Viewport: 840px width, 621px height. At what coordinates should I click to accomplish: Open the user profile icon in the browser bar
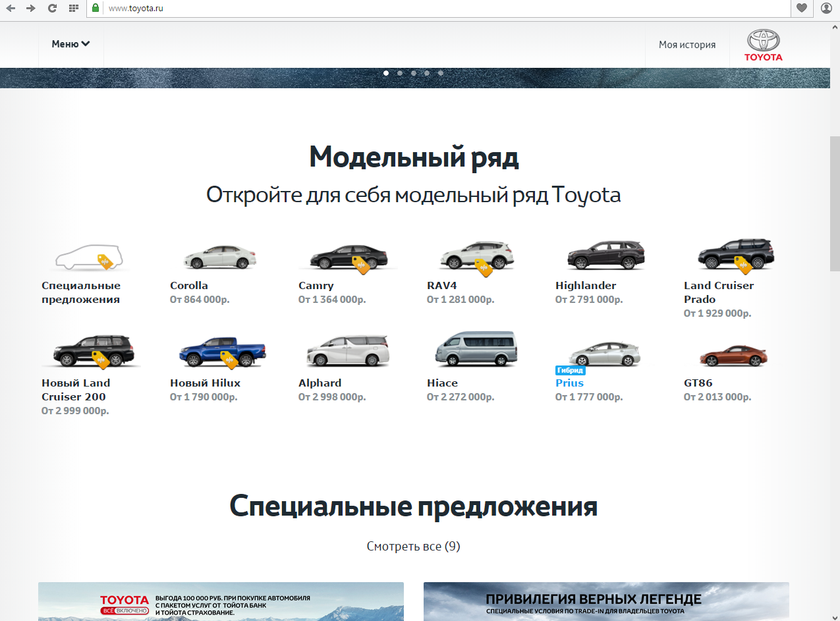(x=826, y=8)
